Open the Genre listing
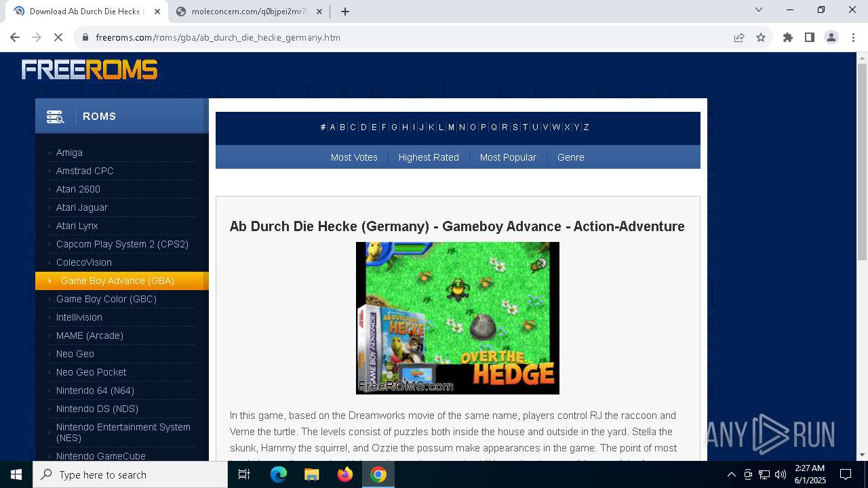The width and height of the screenshot is (868, 488). [571, 157]
